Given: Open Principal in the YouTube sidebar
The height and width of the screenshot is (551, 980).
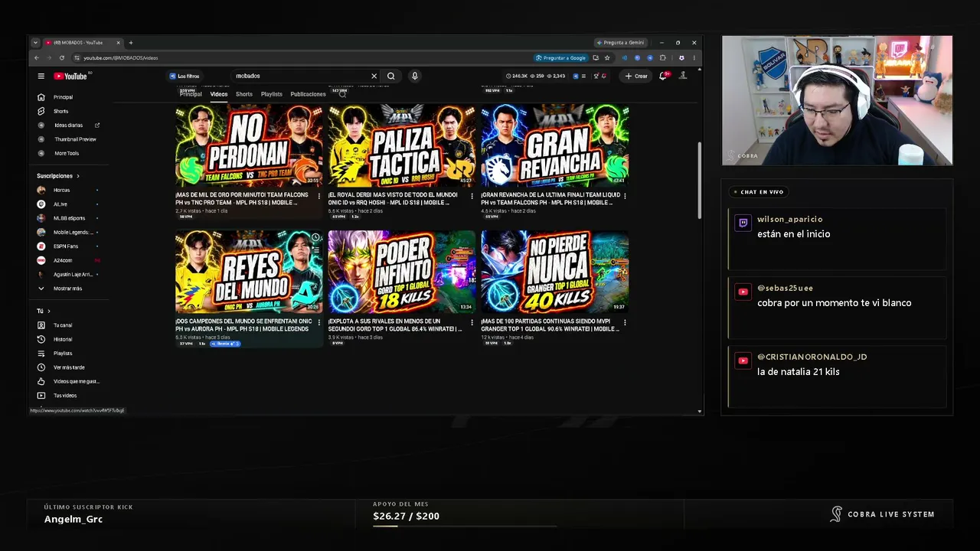Looking at the screenshot, I should [x=63, y=97].
